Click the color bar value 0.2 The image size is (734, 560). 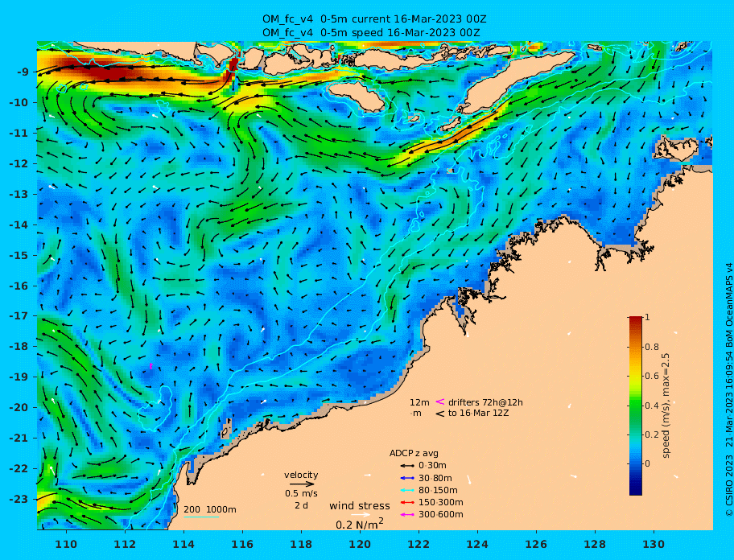point(652,434)
